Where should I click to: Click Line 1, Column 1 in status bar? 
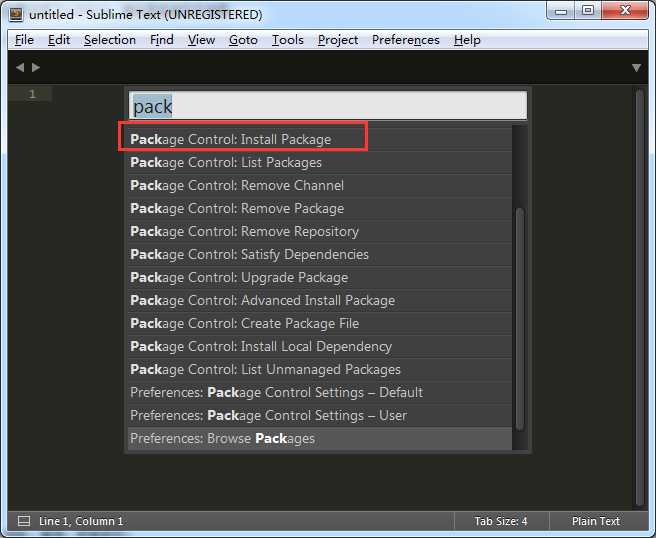tap(81, 521)
